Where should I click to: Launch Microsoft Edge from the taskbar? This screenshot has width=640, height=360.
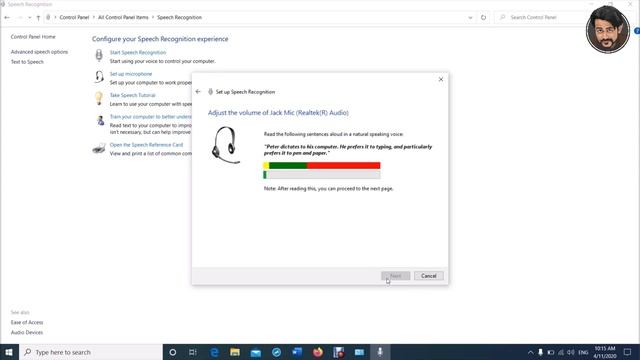(x=214, y=352)
